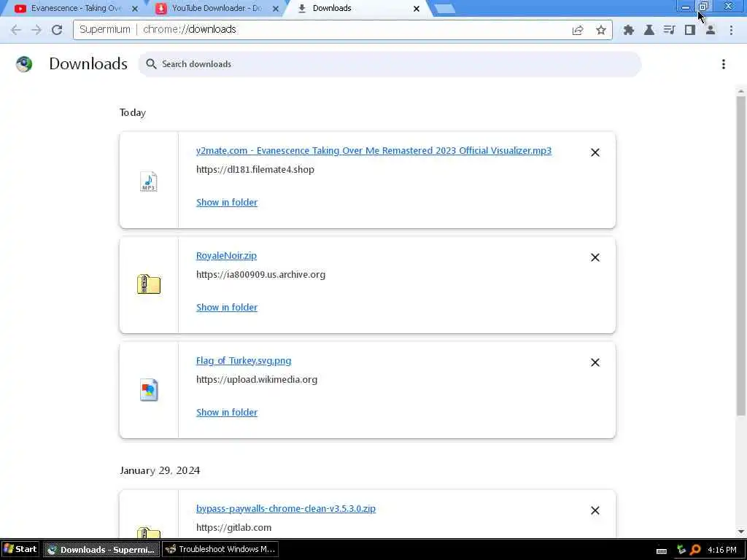747x560 pixels.
Task: Open the Extensions puzzle icon
Action: 628,30
